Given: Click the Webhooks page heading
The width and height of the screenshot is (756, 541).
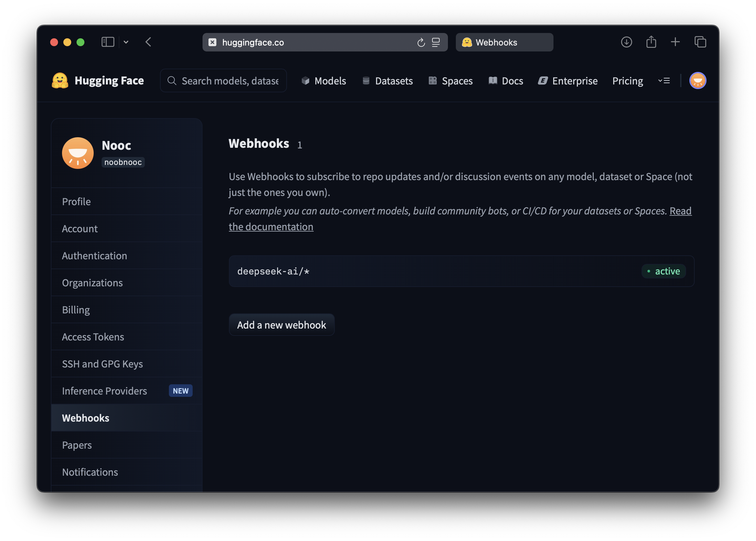Looking at the screenshot, I should click(x=259, y=143).
